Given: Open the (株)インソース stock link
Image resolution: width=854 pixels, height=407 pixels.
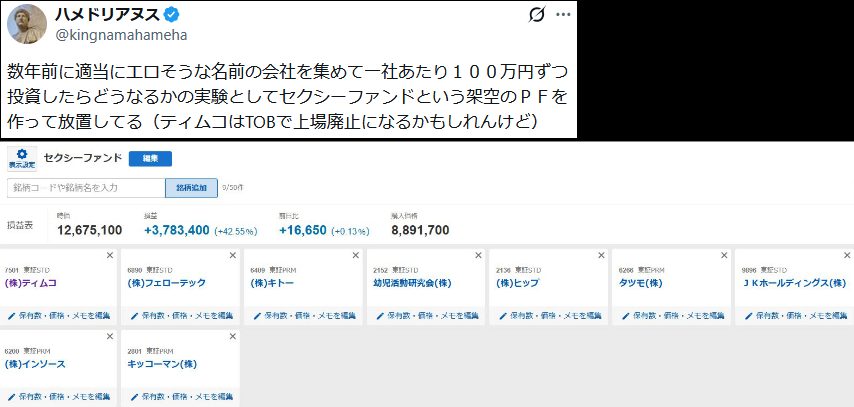Looking at the screenshot, I should point(35,364).
